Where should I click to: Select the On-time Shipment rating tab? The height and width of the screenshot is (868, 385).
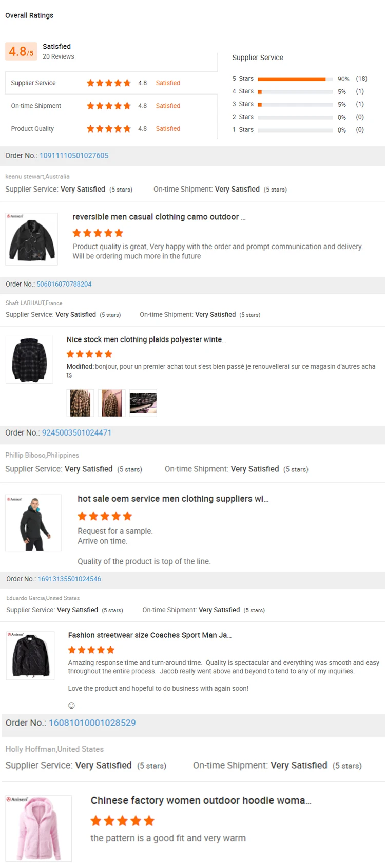coord(36,106)
